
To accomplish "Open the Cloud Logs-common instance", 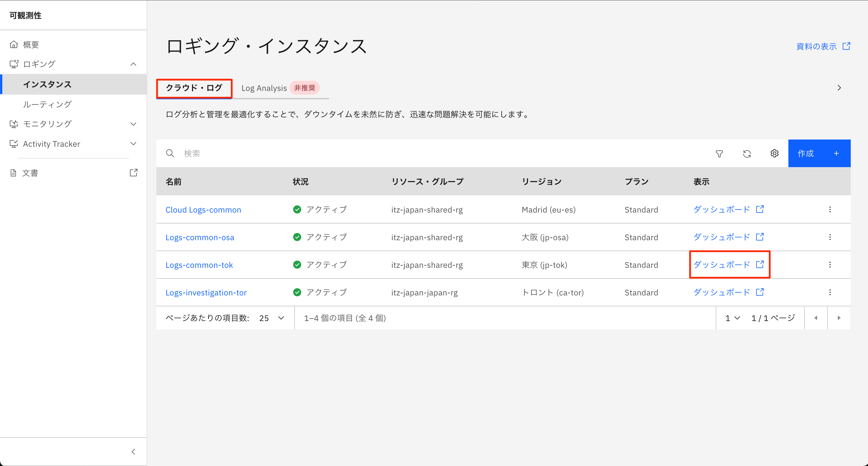I will coord(203,209).
